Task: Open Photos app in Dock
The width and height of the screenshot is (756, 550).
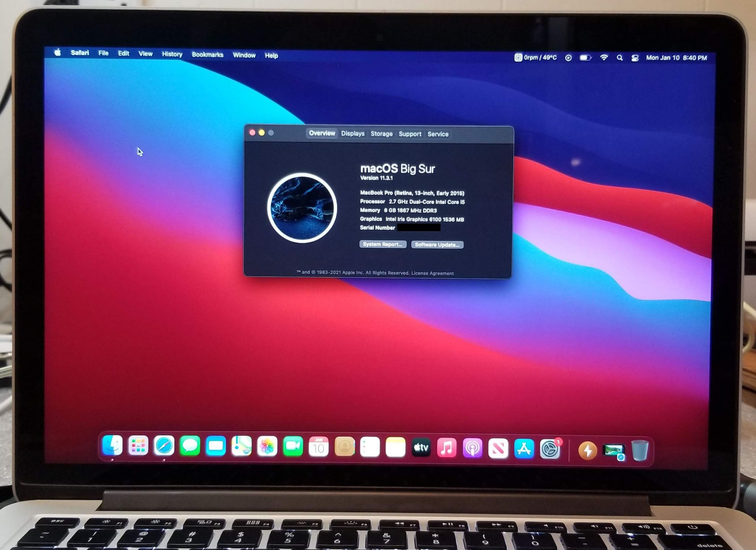Action: [267, 447]
